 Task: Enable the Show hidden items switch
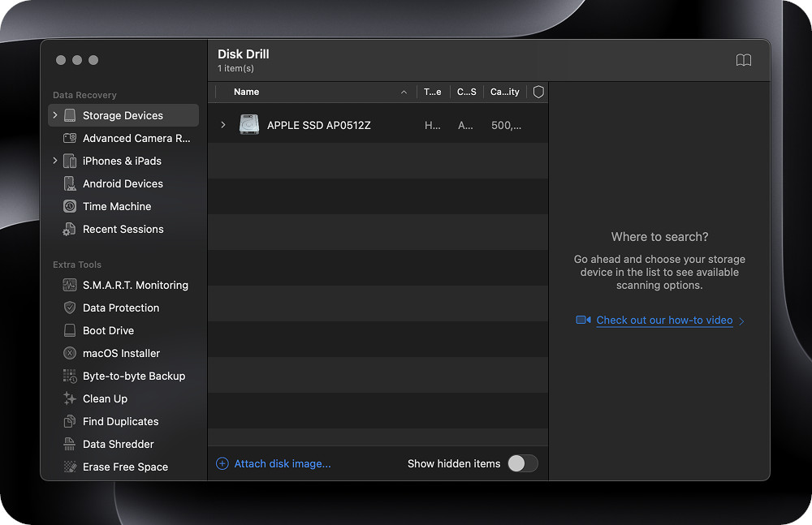pyautogui.click(x=522, y=463)
